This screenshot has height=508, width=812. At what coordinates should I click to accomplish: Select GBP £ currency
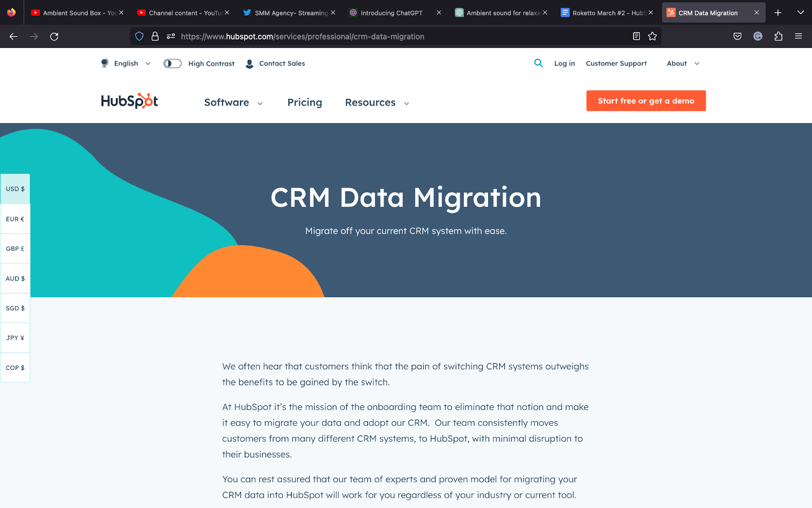[x=15, y=249]
